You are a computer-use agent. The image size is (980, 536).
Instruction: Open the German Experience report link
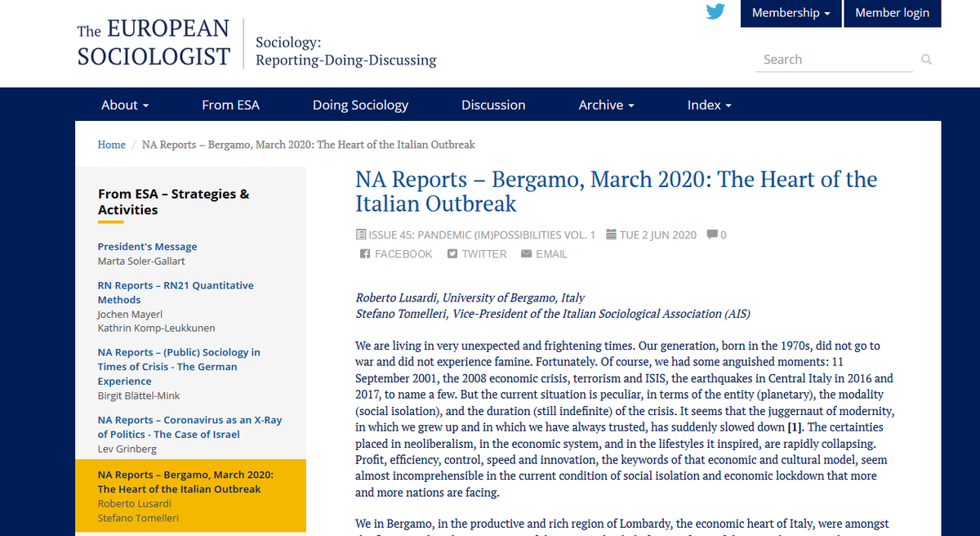pyautogui.click(x=179, y=367)
